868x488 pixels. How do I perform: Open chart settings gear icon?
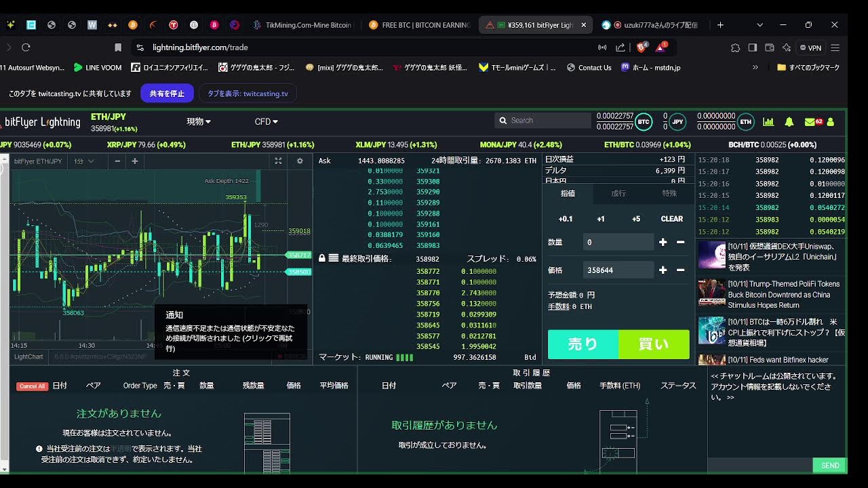(x=300, y=161)
